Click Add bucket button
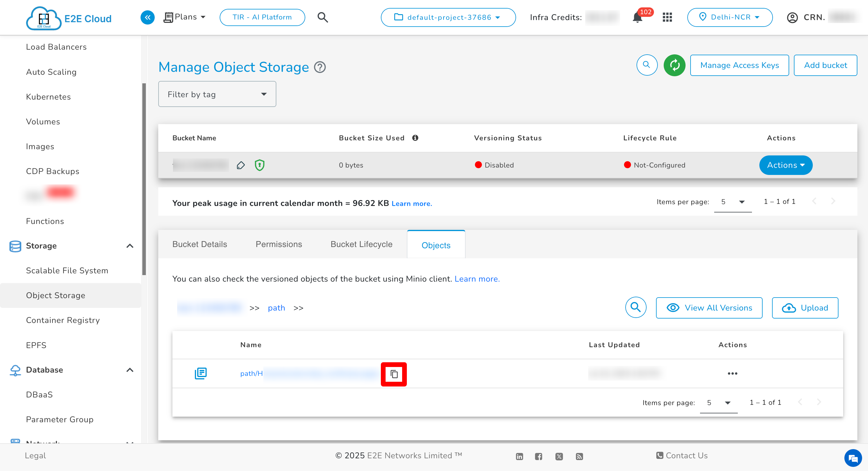868x471 pixels. tap(825, 65)
